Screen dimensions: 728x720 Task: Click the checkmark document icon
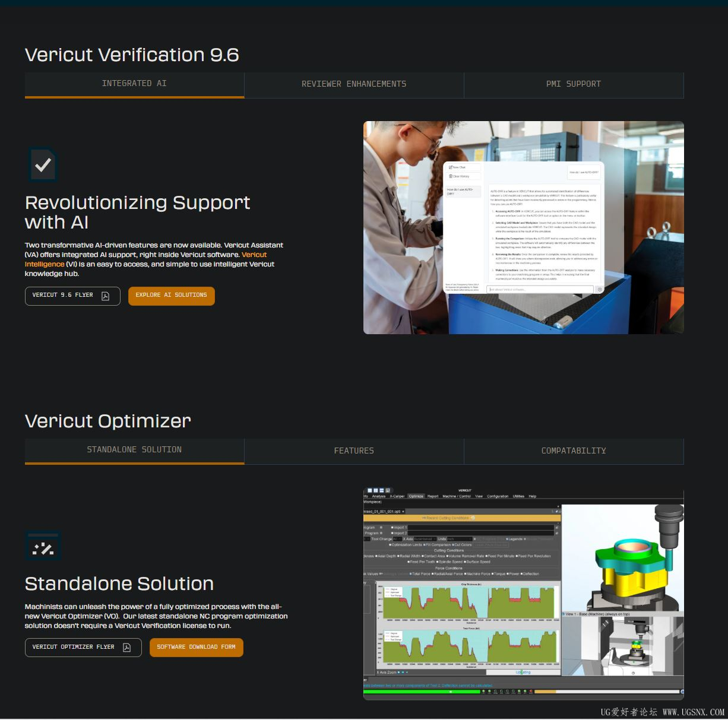pos(43,165)
